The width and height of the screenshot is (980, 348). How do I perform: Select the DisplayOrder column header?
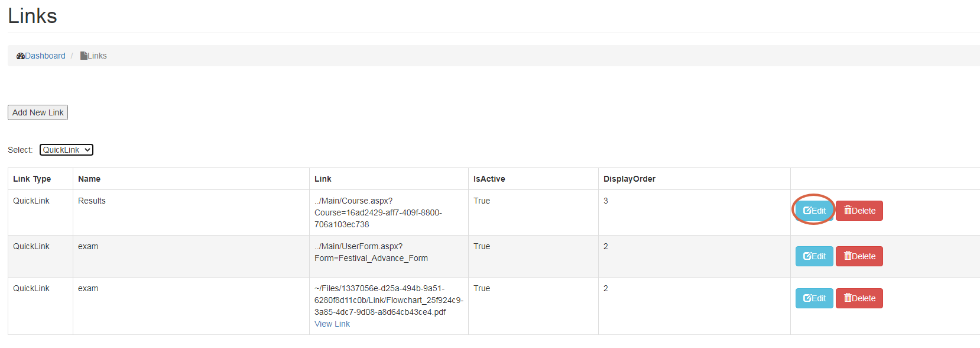point(629,179)
